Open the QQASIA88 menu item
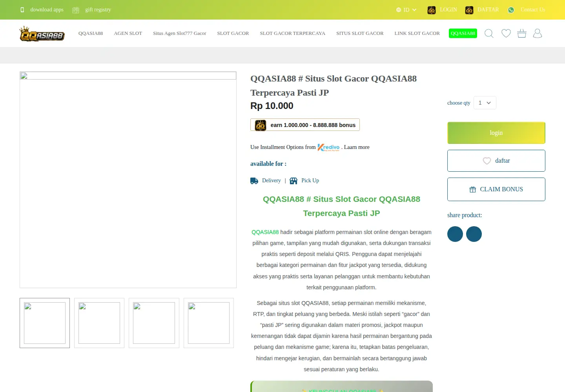 pos(91,33)
